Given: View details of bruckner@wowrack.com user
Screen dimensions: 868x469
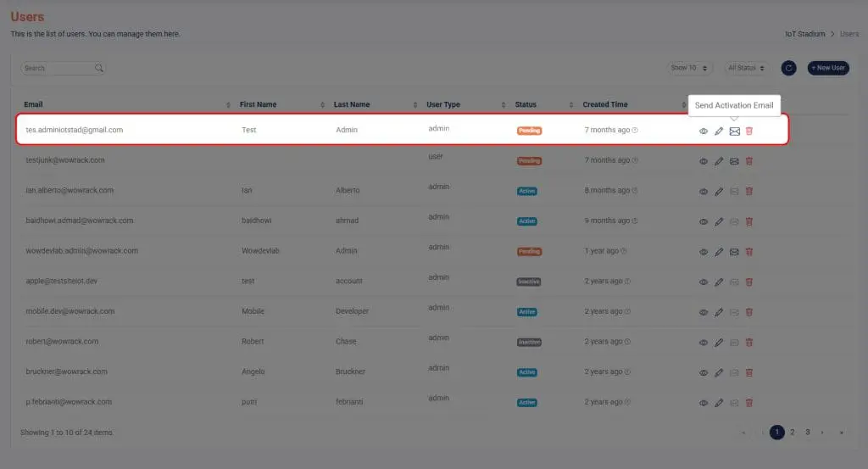Looking at the screenshot, I should pyautogui.click(x=703, y=373).
